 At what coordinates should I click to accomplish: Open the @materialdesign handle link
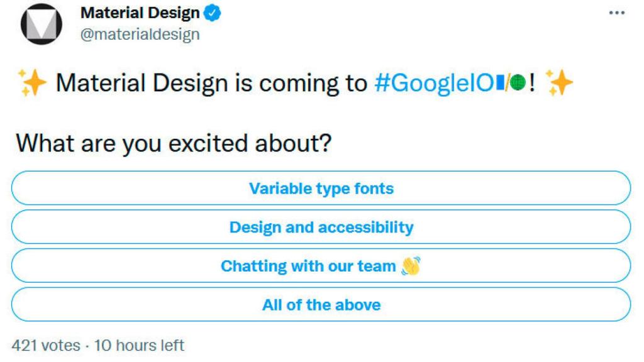pos(140,35)
